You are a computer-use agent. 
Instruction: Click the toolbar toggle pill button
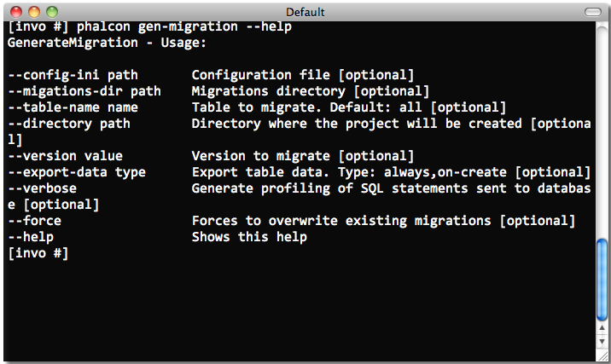pos(593,12)
